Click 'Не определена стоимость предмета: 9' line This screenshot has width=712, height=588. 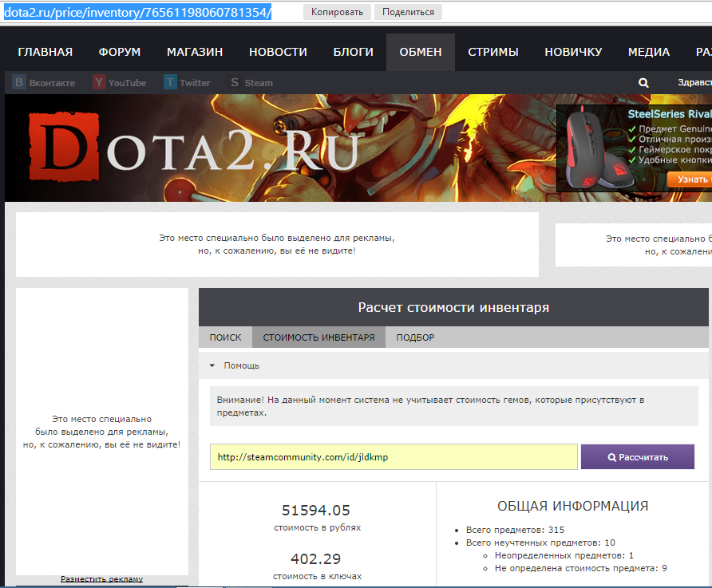point(581,568)
